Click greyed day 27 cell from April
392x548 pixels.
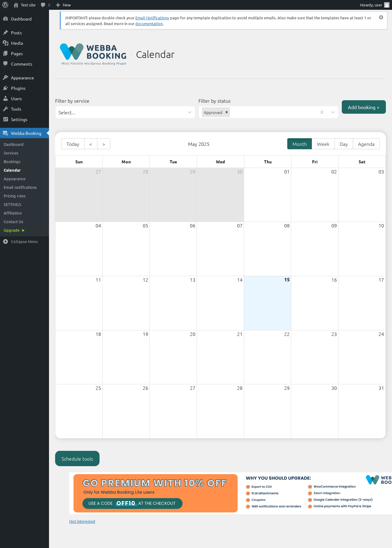coord(79,195)
